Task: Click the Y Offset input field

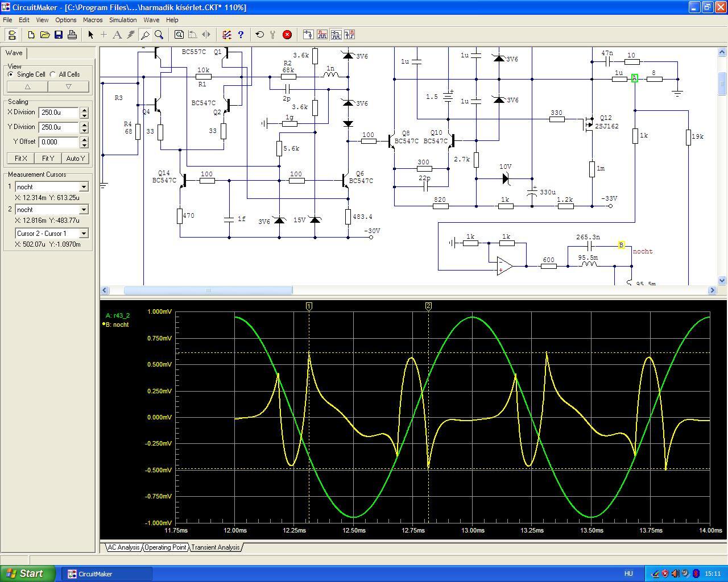Action: click(x=59, y=142)
